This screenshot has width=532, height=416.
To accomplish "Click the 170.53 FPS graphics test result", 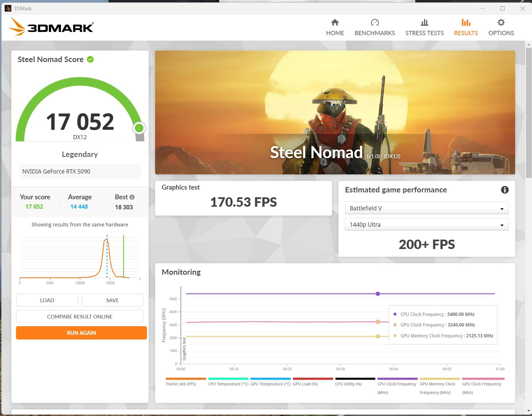I will tap(244, 202).
